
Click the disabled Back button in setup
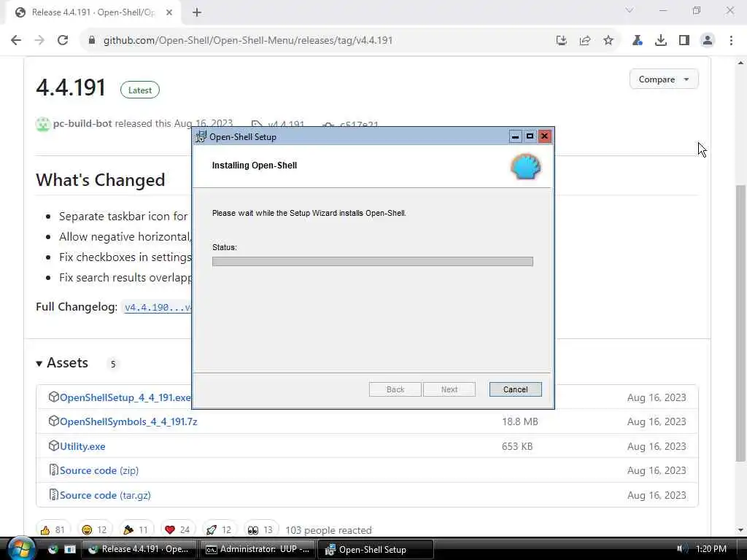click(x=395, y=389)
